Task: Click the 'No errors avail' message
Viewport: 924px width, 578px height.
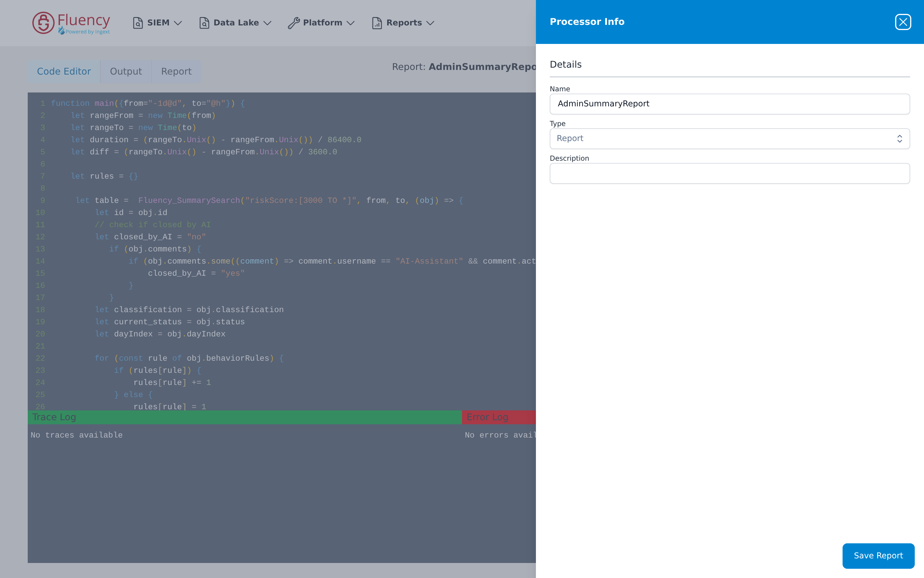Action: pyautogui.click(x=501, y=435)
